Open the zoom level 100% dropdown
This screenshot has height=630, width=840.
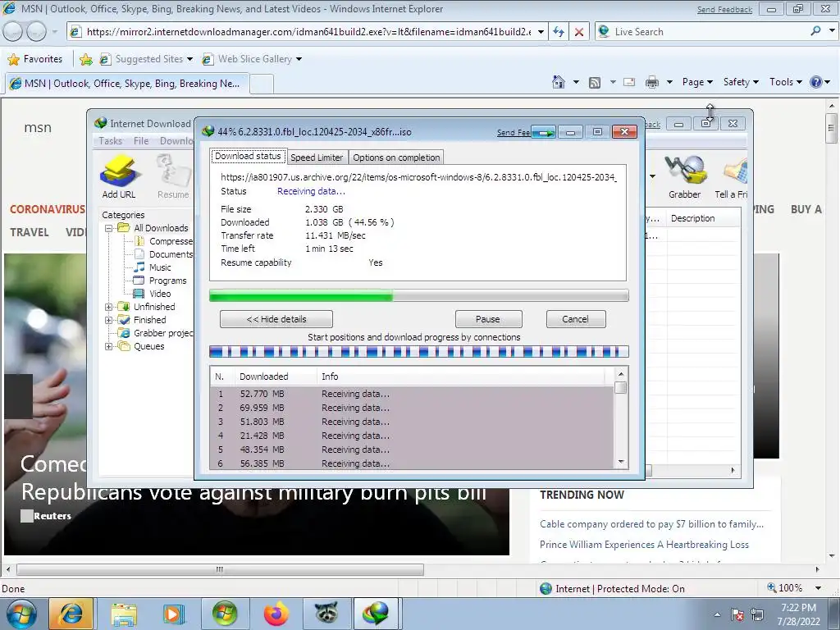pos(818,588)
